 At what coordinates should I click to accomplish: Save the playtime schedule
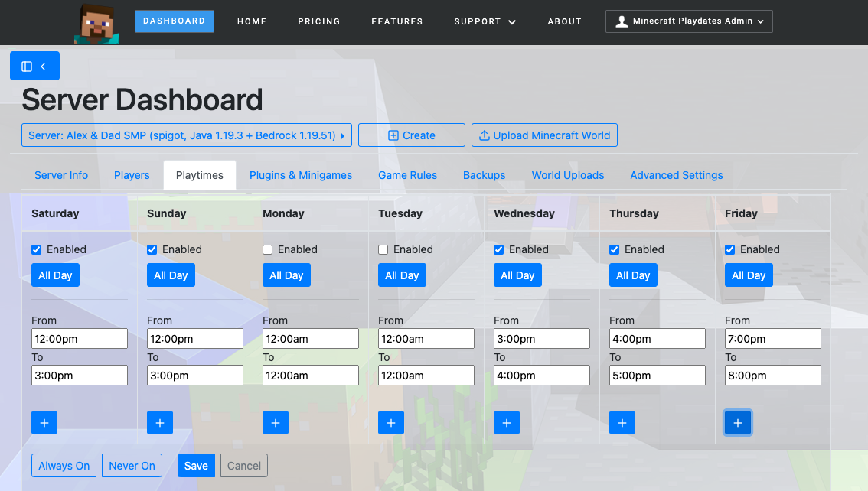pos(196,465)
